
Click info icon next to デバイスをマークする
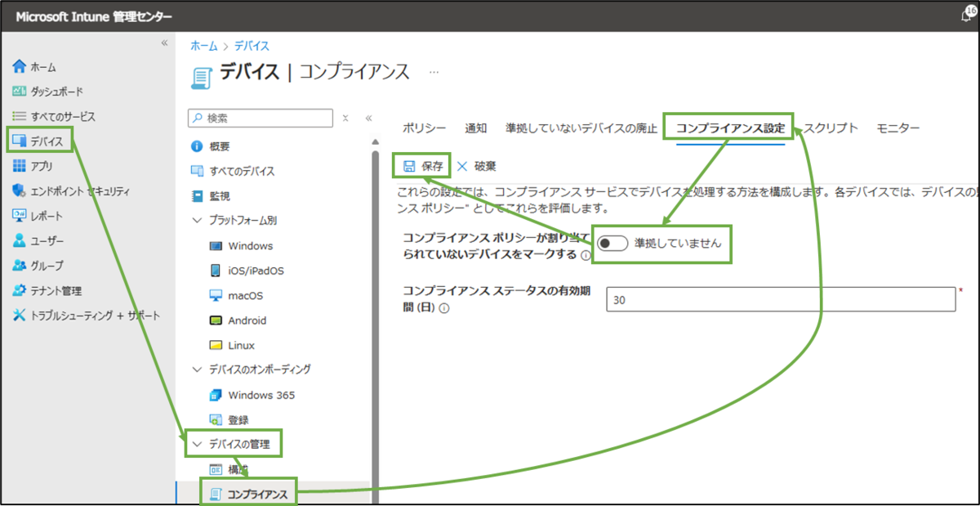pyautogui.click(x=585, y=256)
